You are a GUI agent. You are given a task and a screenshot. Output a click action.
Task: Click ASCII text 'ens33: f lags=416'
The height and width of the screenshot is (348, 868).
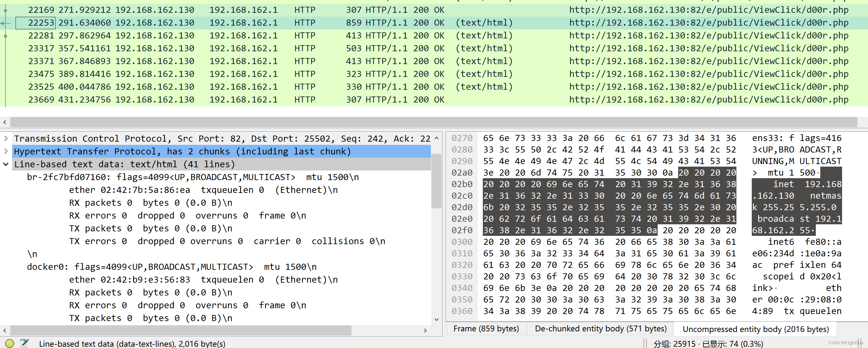tap(797, 138)
